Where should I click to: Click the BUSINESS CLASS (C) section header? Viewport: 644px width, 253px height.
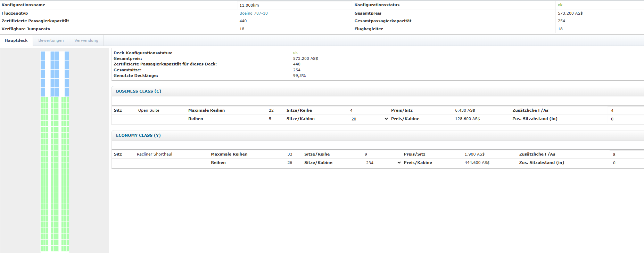coord(139,91)
